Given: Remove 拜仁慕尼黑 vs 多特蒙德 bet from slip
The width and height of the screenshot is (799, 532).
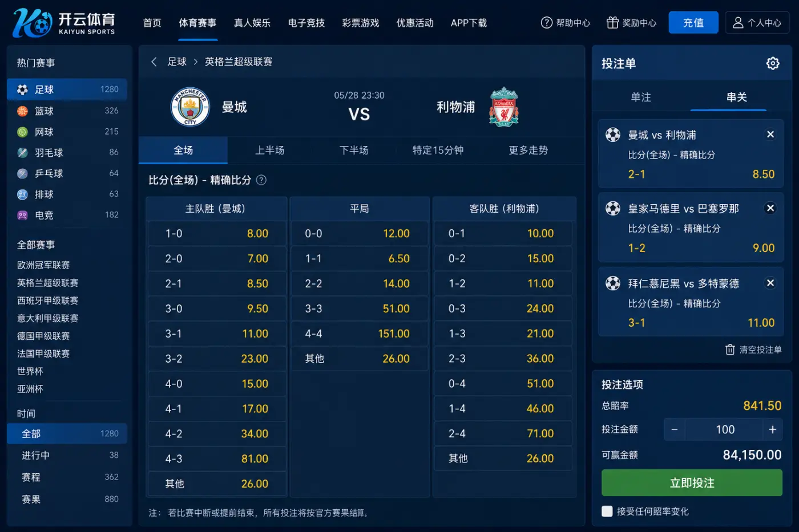Looking at the screenshot, I should pos(770,283).
